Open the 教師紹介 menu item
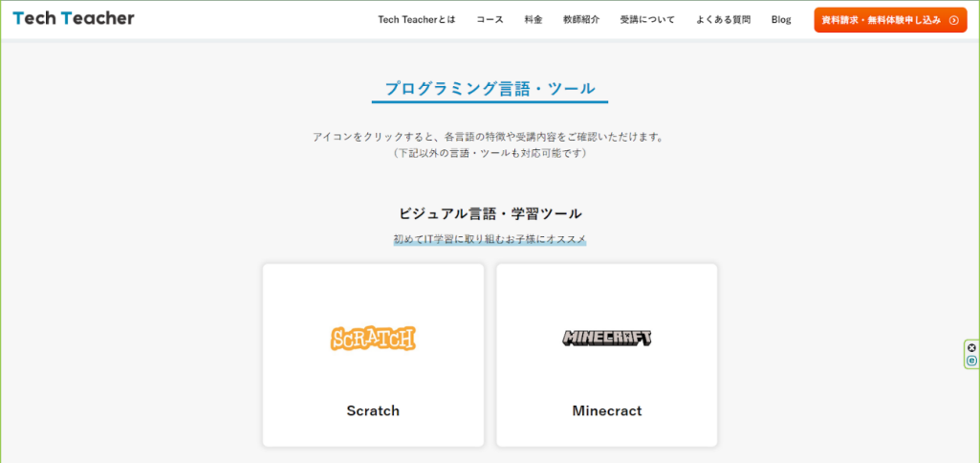Viewport: 980px width, 463px height. [x=581, y=20]
